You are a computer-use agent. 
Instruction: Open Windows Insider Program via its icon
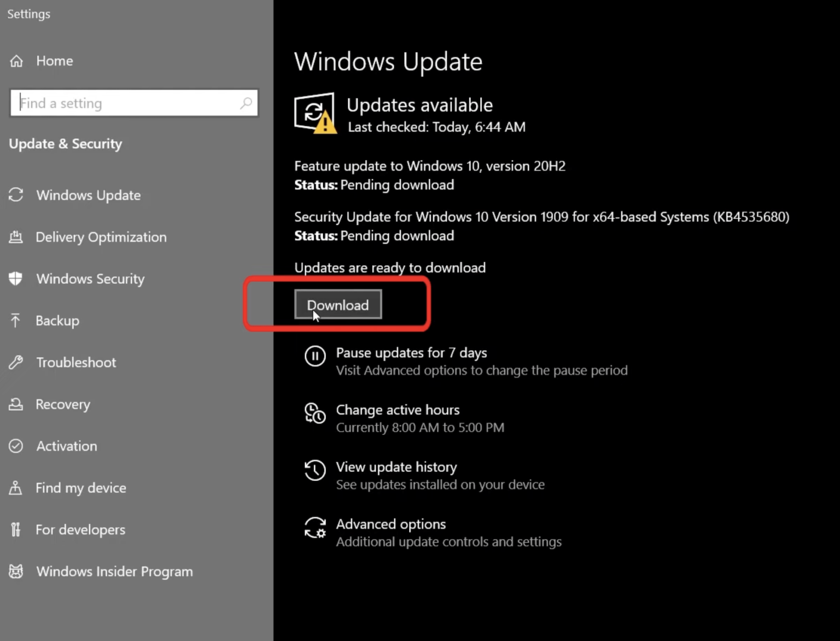(15, 571)
